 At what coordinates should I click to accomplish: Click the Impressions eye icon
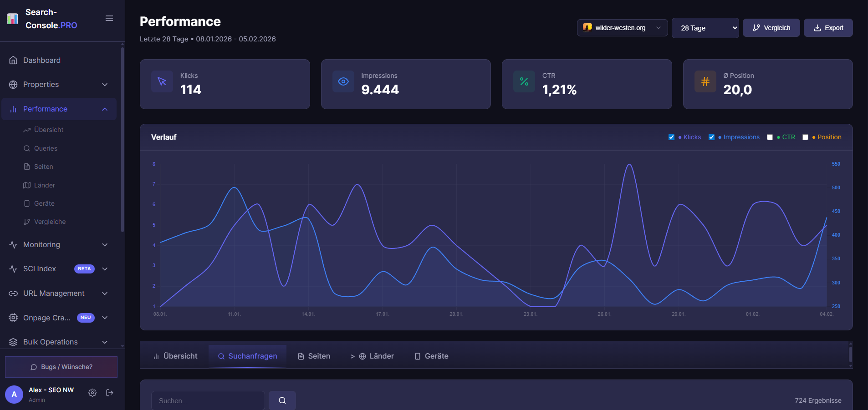click(x=343, y=81)
